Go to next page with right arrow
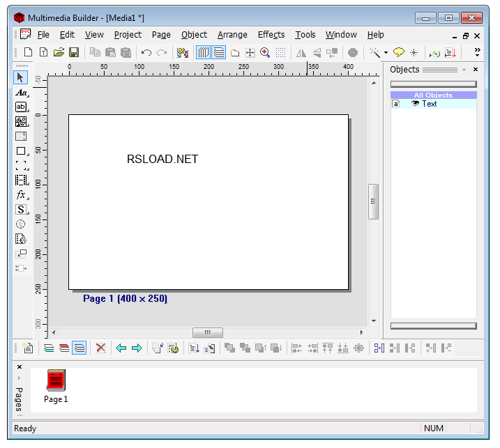Screen dimensions: 500x448 (137, 348)
